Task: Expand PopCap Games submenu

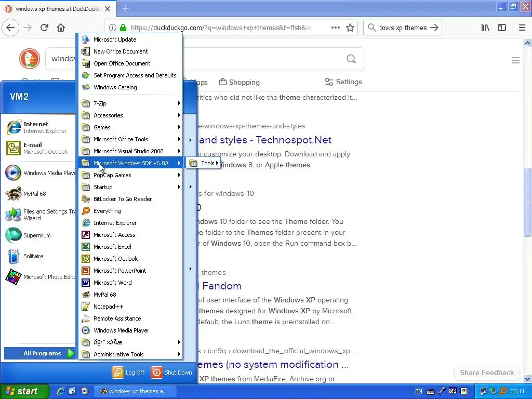Action: click(x=130, y=175)
